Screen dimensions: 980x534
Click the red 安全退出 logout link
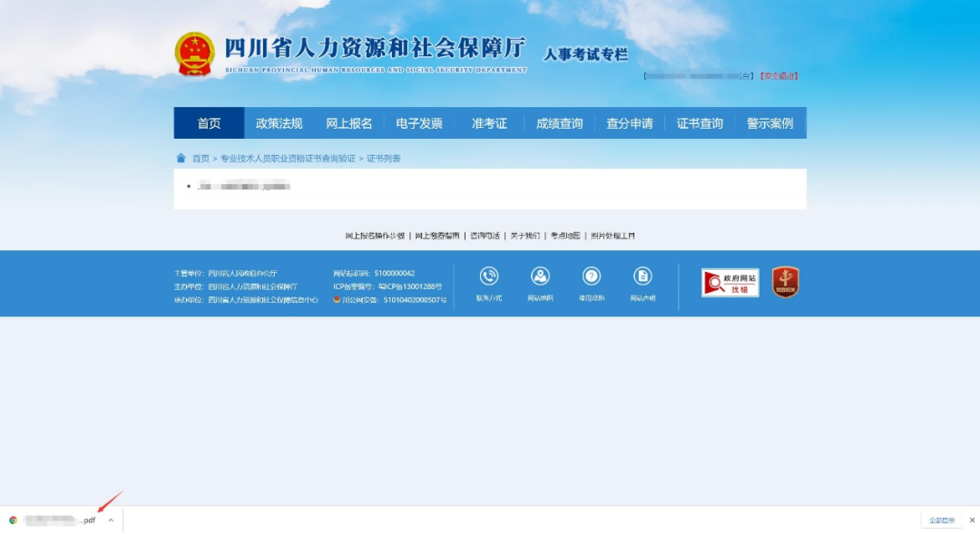[779, 76]
